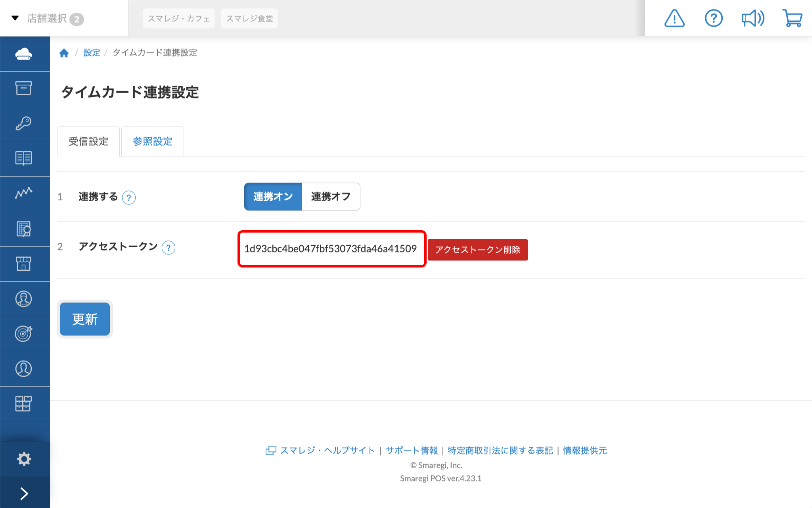Open the staff user sidebar icon
The height and width of the screenshot is (508, 812).
[24, 369]
